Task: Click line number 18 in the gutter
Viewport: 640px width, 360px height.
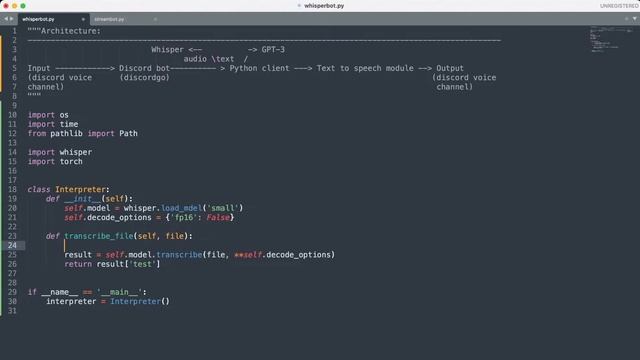Action: (12, 189)
